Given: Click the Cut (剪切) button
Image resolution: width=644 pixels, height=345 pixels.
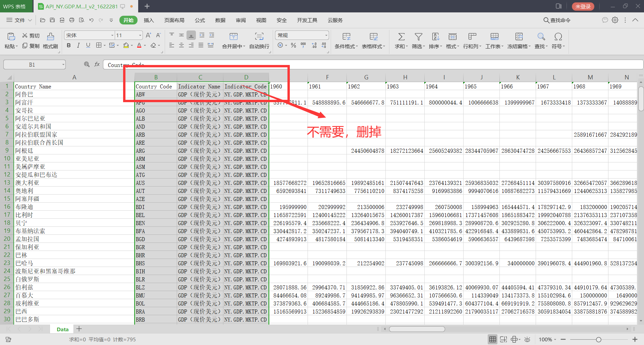Looking at the screenshot, I should [x=31, y=36].
